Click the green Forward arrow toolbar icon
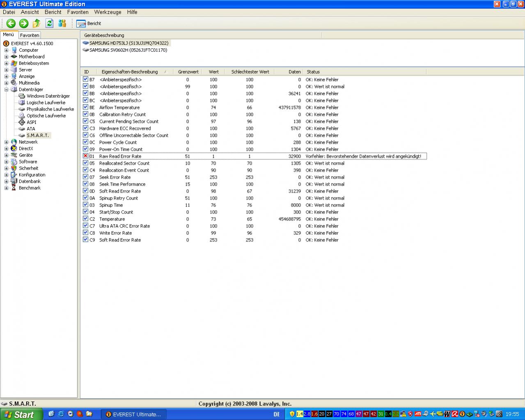This screenshot has height=420, width=525. [24, 23]
